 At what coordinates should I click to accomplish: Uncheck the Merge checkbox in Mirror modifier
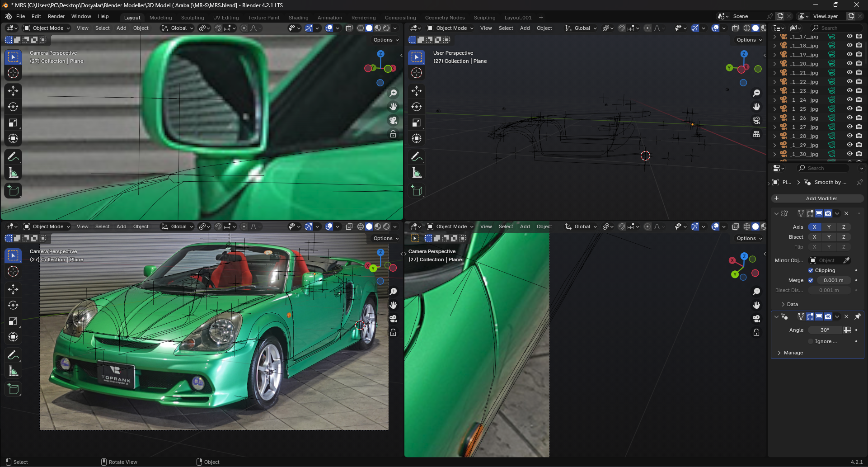pos(811,280)
